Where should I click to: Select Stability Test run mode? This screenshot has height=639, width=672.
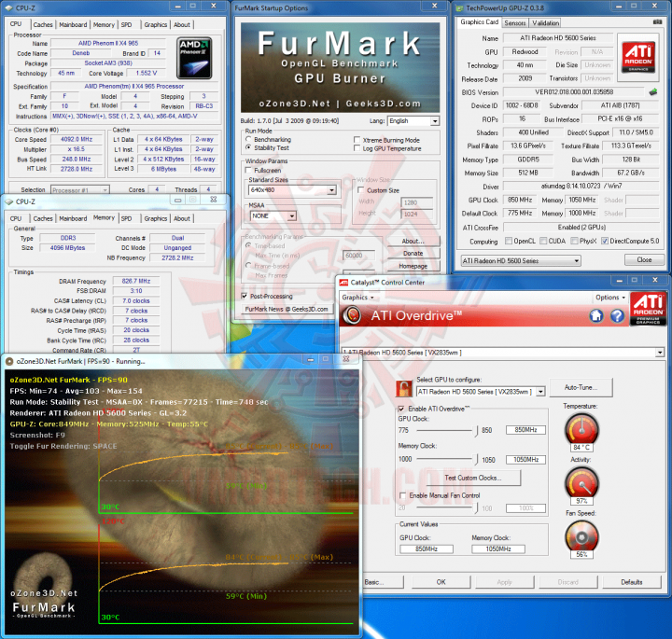coord(248,147)
